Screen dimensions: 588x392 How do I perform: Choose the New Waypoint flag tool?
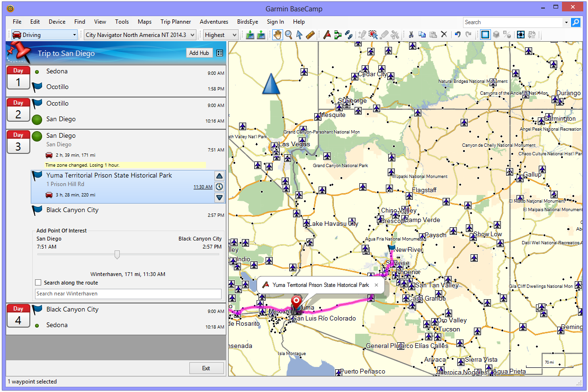[327, 35]
